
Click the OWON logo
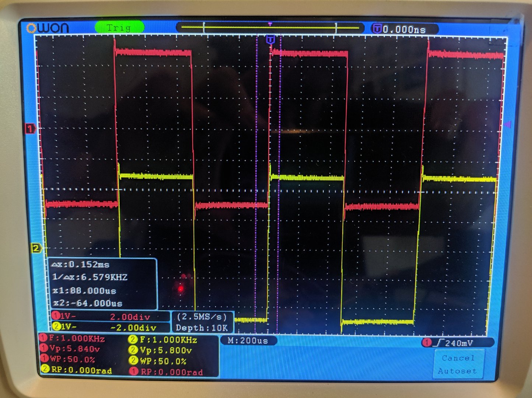coord(48,28)
